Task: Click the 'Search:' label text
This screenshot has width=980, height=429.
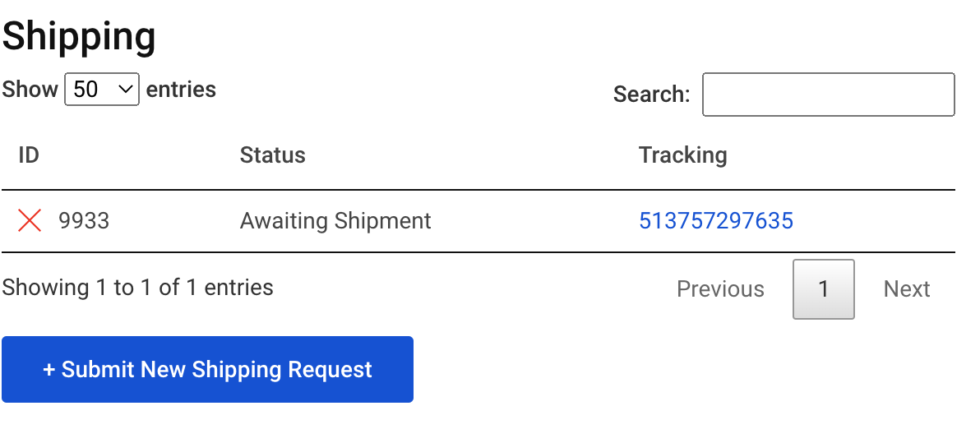Action: (x=651, y=95)
